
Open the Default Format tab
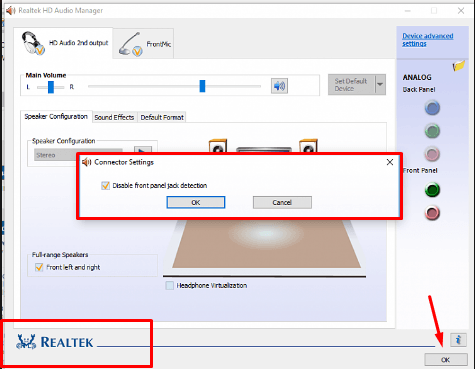pyautogui.click(x=162, y=117)
